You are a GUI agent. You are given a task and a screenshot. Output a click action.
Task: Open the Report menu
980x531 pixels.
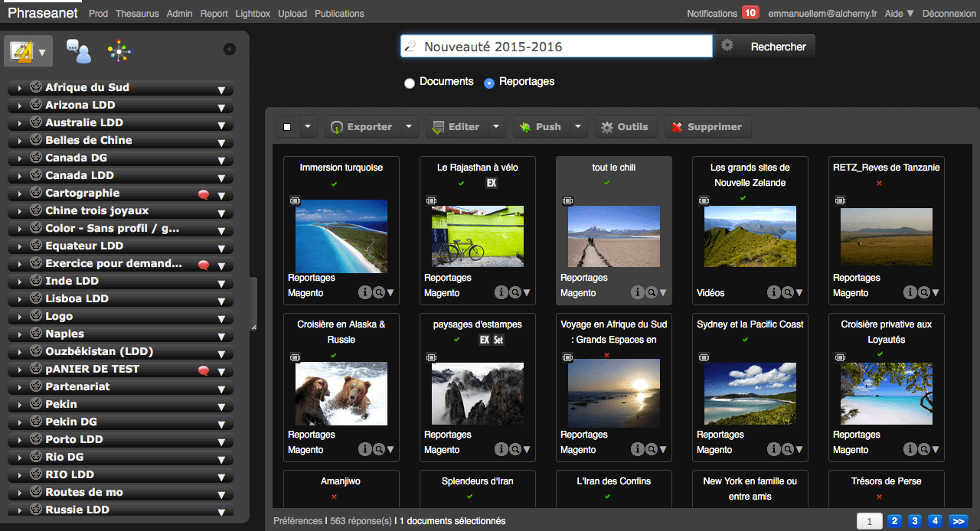pyautogui.click(x=214, y=13)
